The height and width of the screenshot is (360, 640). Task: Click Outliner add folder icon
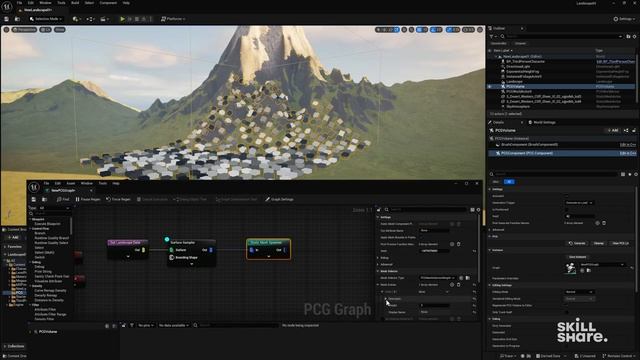pyautogui.click(x=628, y=36)
